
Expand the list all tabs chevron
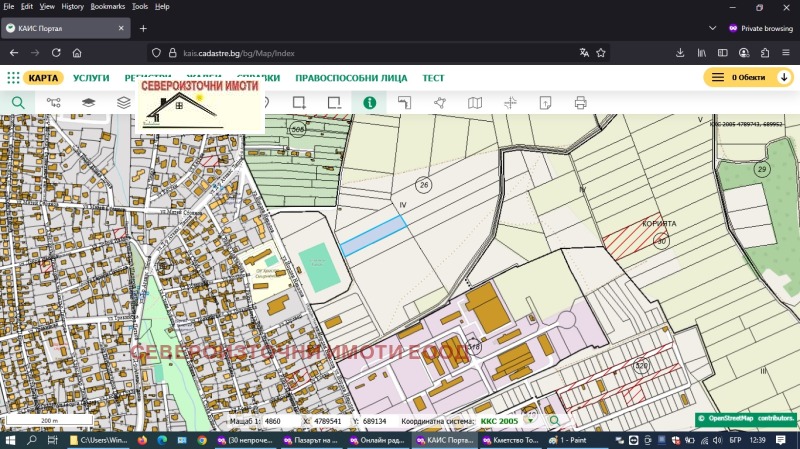(x=712, y=28)
